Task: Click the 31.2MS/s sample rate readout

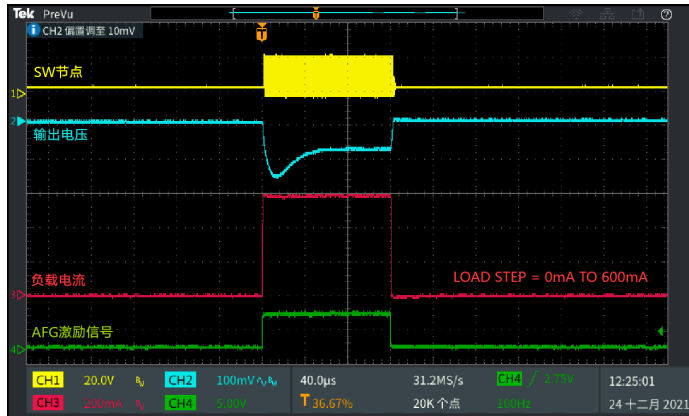Action: coord(438,380)
